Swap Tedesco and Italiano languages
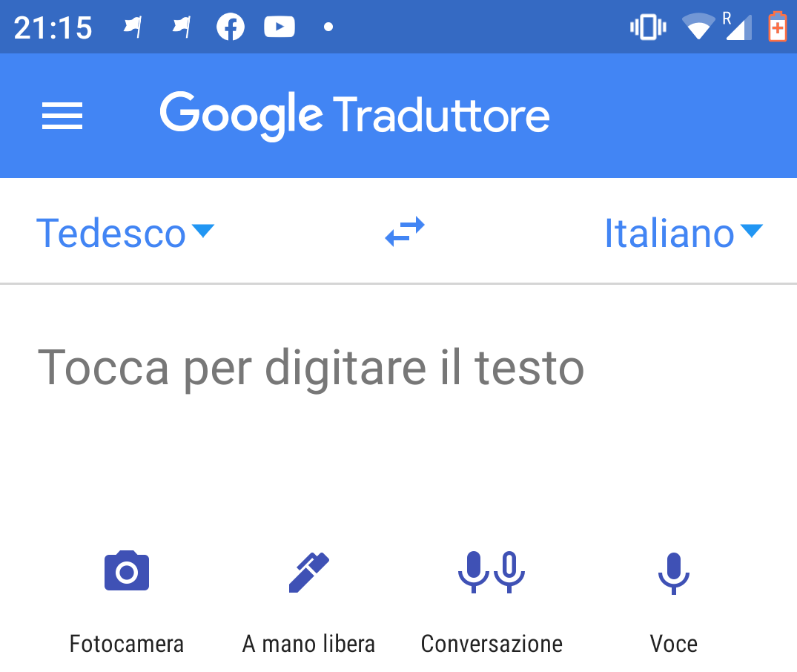 pos(405,232)
